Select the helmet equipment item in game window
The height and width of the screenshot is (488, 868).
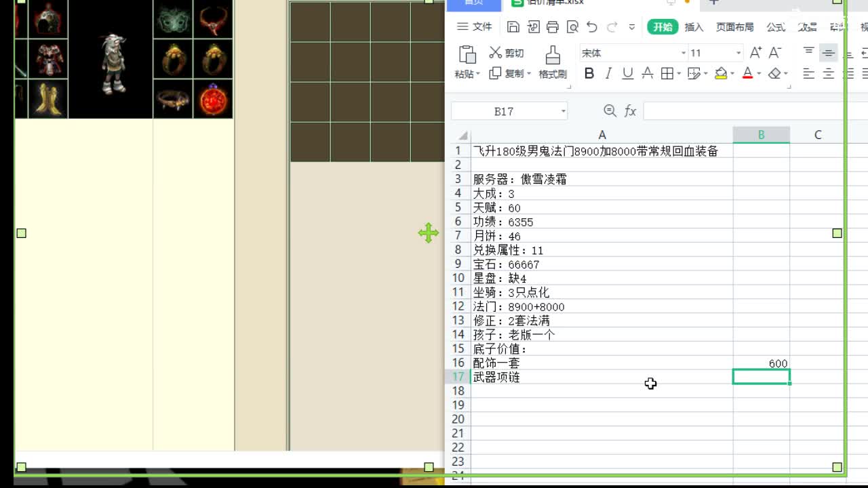47,19
